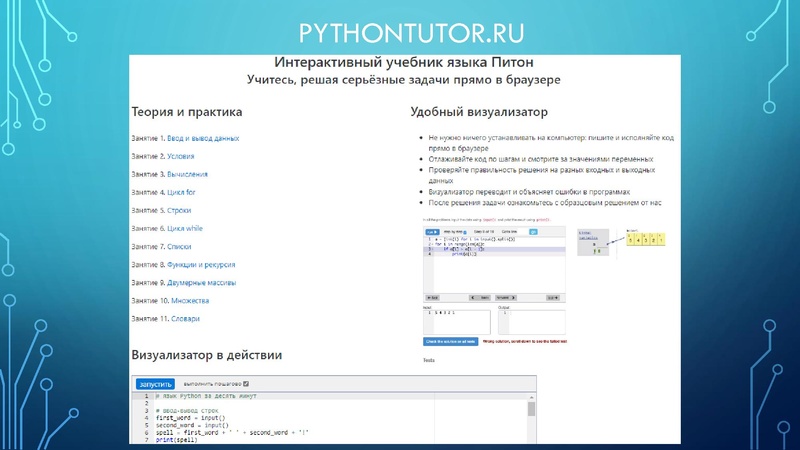The width and height of the screenshot is (800, 450).
Task: Click the light-blue go button in visualizer thumbnail
Action: [x=533, y=232]
